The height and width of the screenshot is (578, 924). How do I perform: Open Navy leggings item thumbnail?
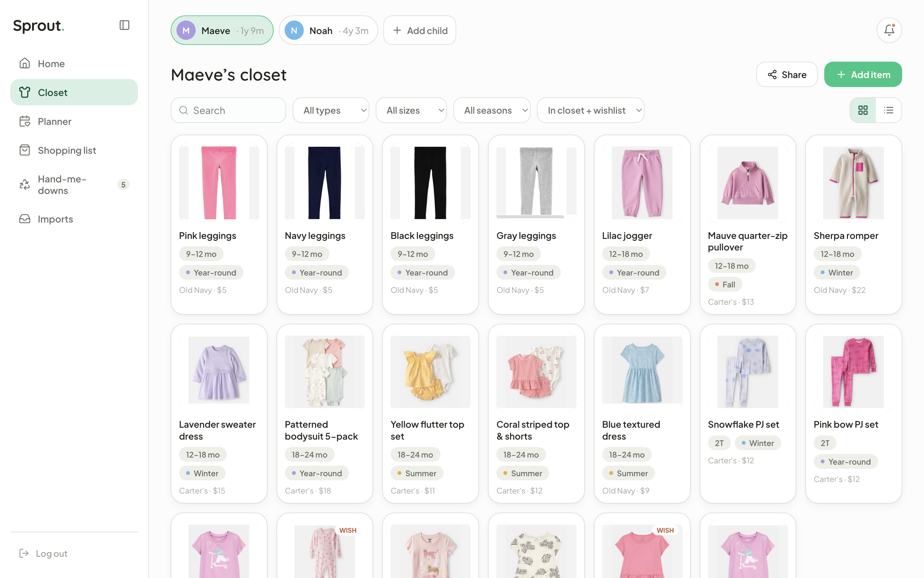(325, 183)
